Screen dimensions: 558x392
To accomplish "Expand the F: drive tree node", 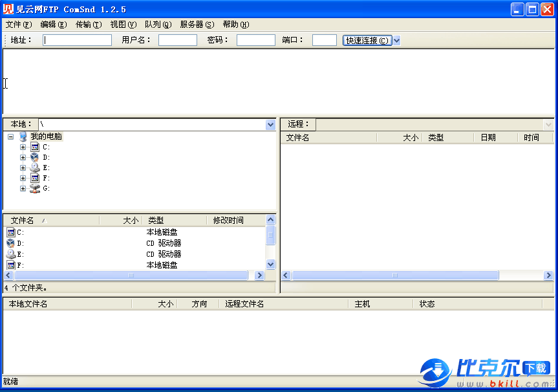I will coord(23,178).
